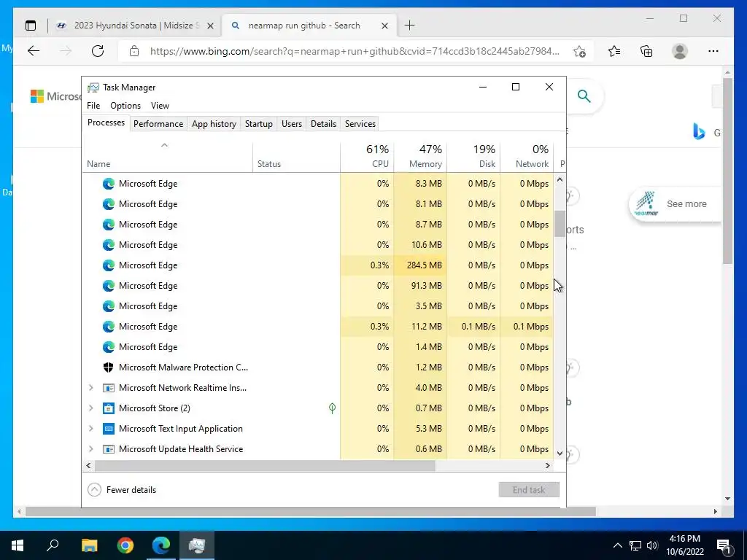Open Edge tab actions menu icon

pos(31,26)
